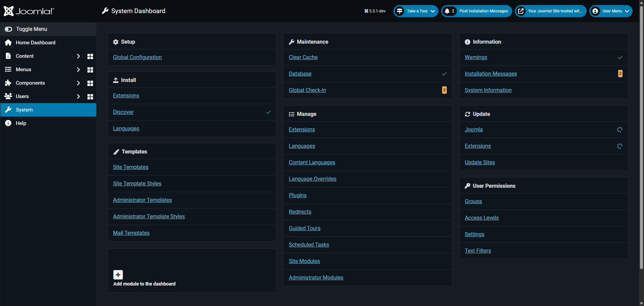Click the Warnings green checkmark icon

pos(620,57)
